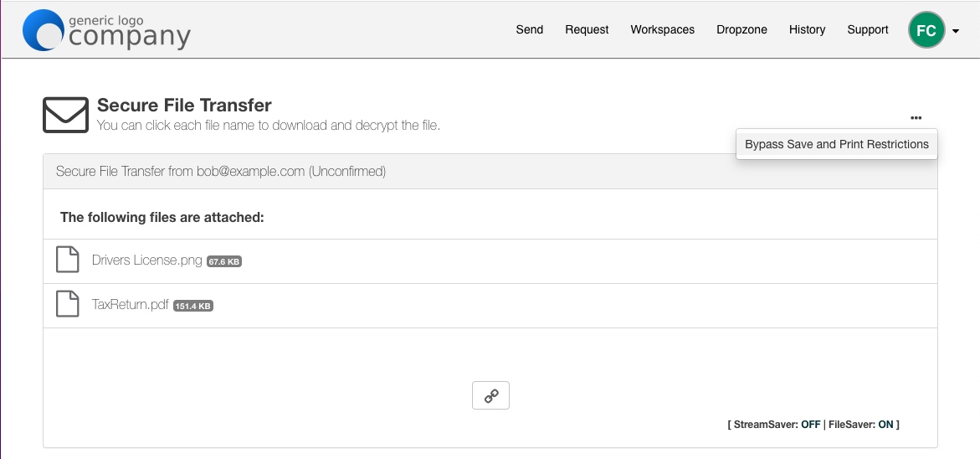Click the file icon beside TaxReturn.pdf

(x=68, y=304)
